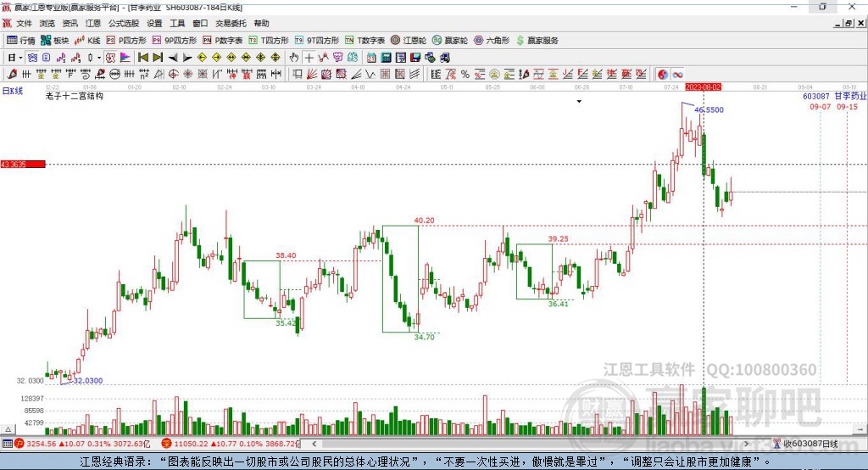The width and height of the screenshot is (868, 470).
Task: Open the P四方形 square tool
Action: [x=126, y=41]
